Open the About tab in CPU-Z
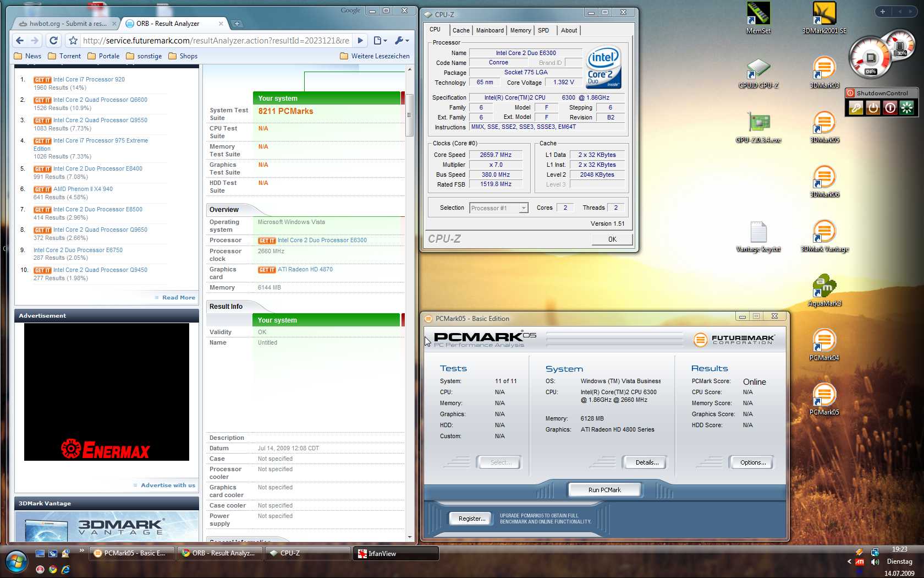Image resolution: width=924 pixels, height=578 pixels. (x=569, y=30)
